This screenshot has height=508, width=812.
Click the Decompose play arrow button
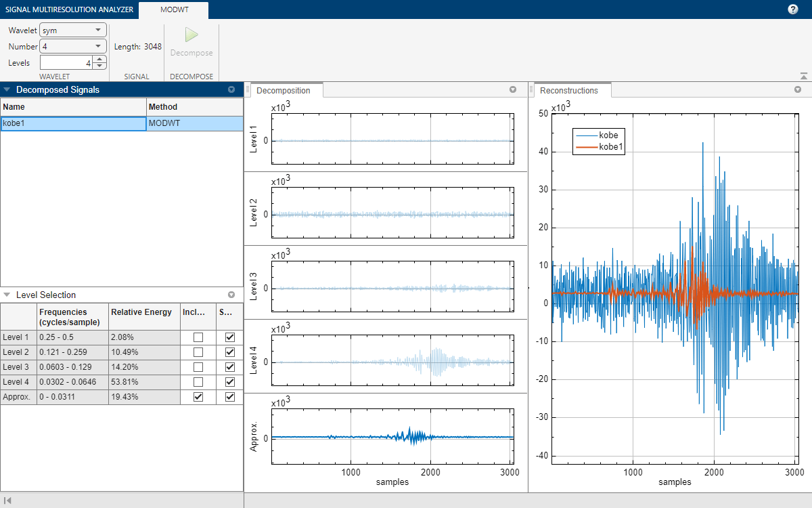point(191,35)
